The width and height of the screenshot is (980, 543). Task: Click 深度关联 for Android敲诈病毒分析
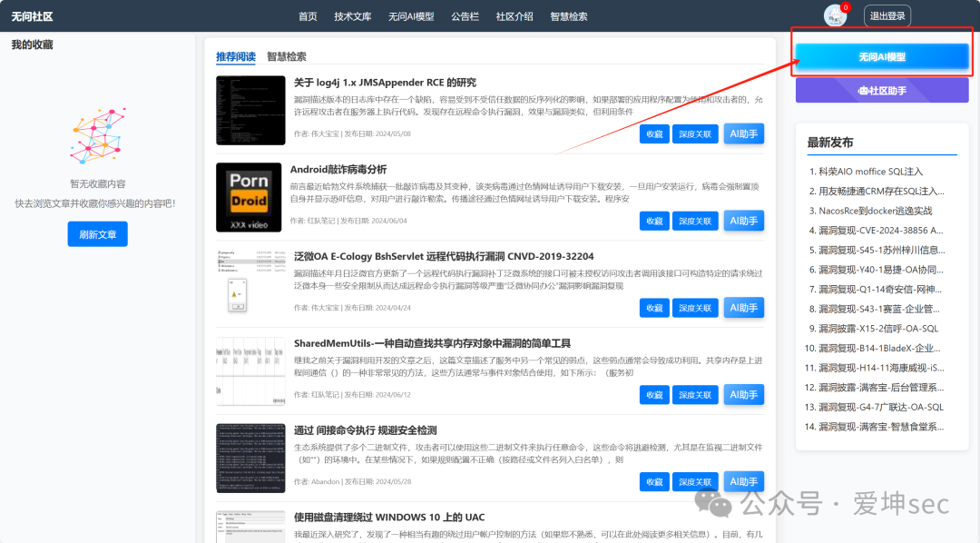[695, 221]
